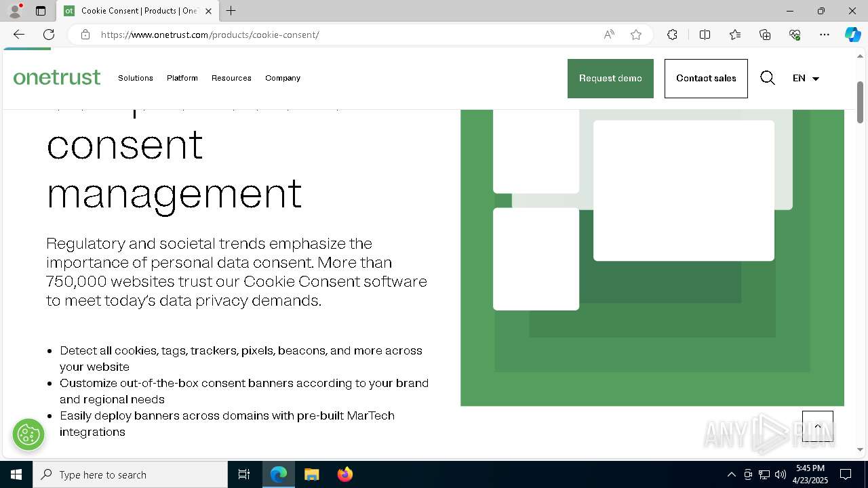Click the OneTrust logo
Image resolution: width=868 pixels, height=488 pixels.
pos(57,78)
